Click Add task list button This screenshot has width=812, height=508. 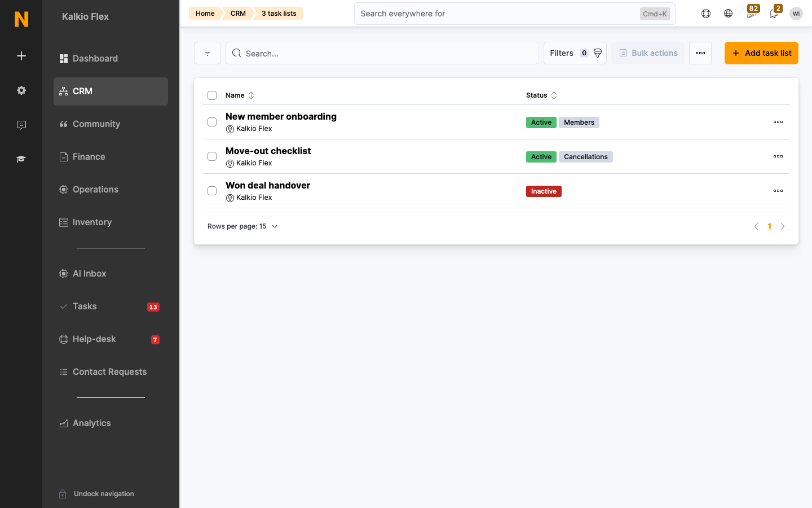[x=761, y=53]
